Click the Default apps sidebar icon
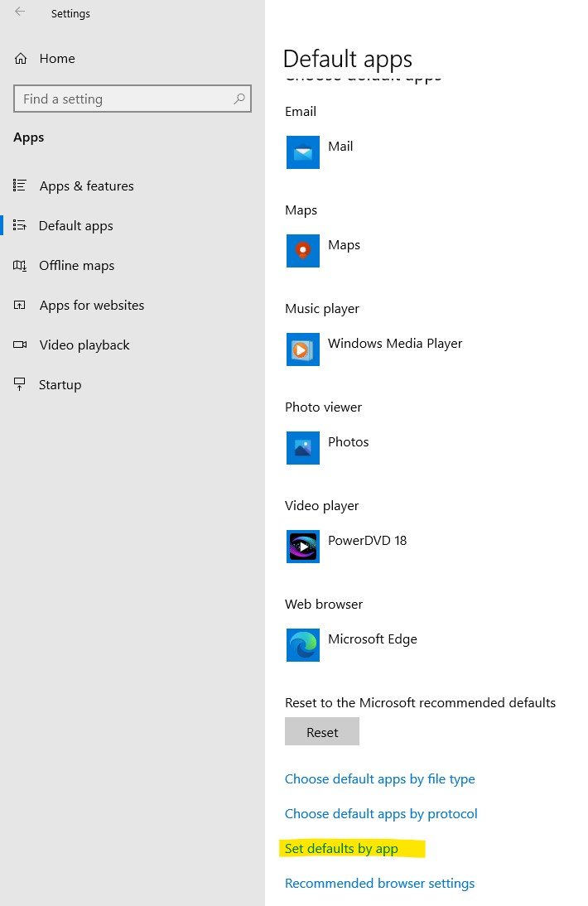588x906 pixels. pyautogui.click(x=20, y=225)
